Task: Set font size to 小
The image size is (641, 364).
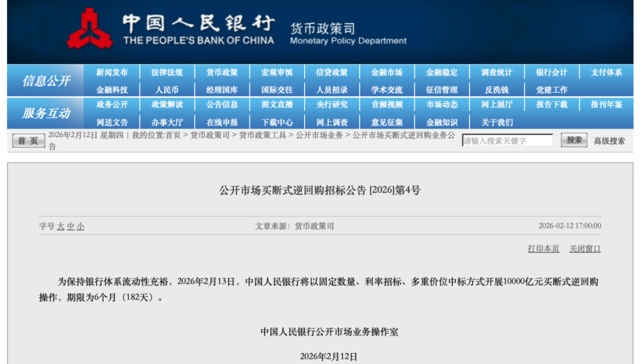Action: [x=80, y=226]
